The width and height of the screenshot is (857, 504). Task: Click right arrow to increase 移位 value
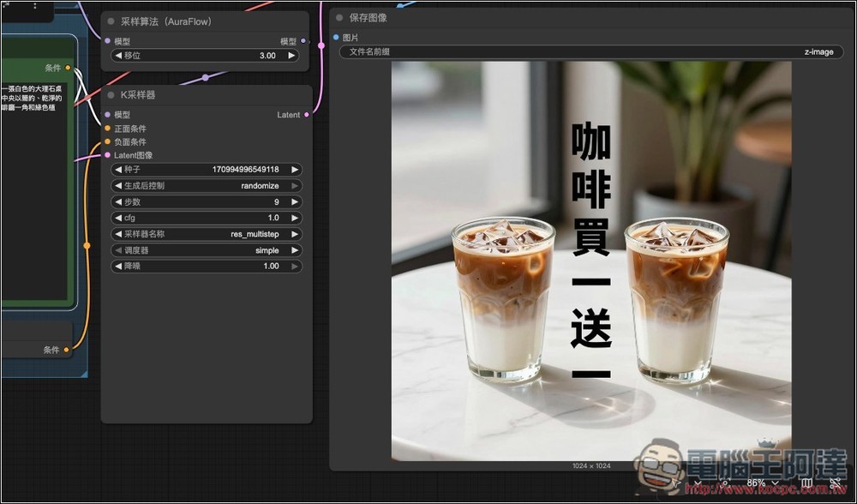pos(291,56)
